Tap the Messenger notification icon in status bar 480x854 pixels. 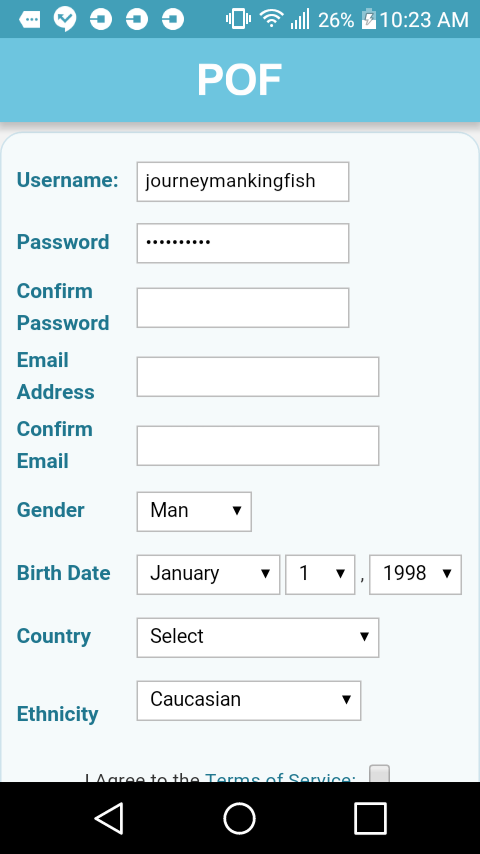coord(65,20)
